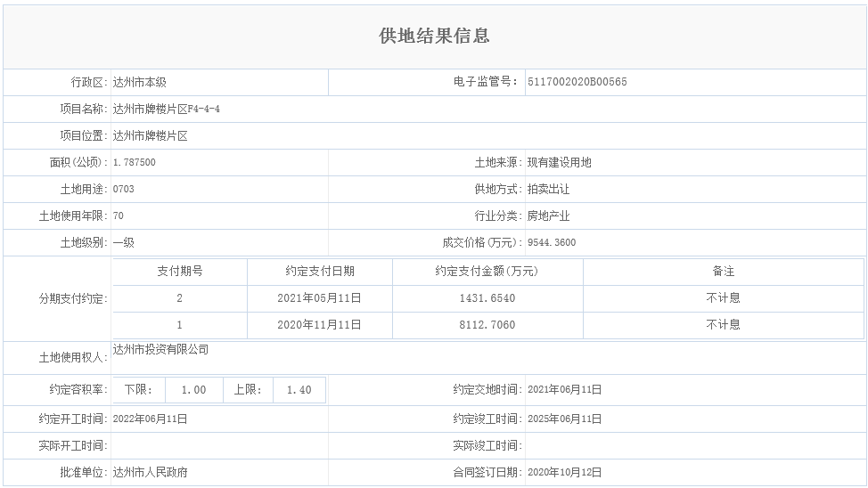868x488 pixels.
Task: Click the 土地使用权人 label
Action: [x=73, y=358]
